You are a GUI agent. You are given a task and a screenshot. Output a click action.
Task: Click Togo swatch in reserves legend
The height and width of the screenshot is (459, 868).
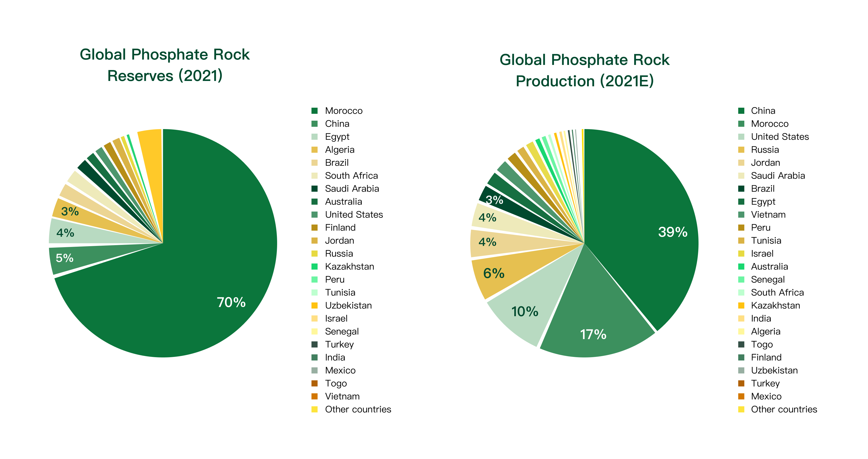click(314, 383)
